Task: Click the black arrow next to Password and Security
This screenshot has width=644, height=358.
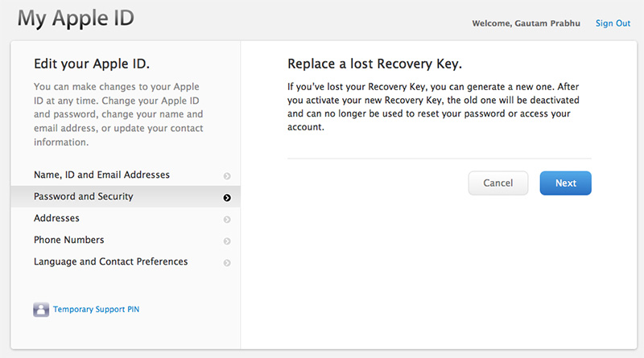Action: click(x=228, y=197)
